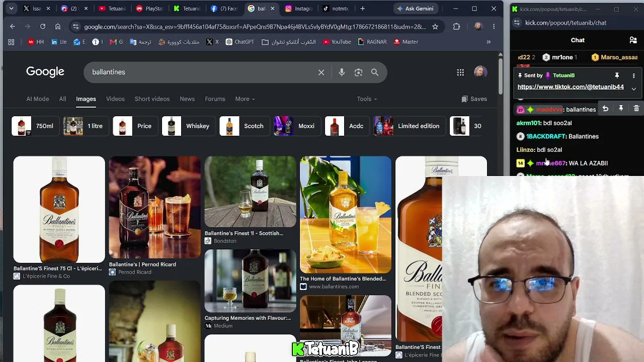Bookmark this page with the star icon

pos(435,26)
